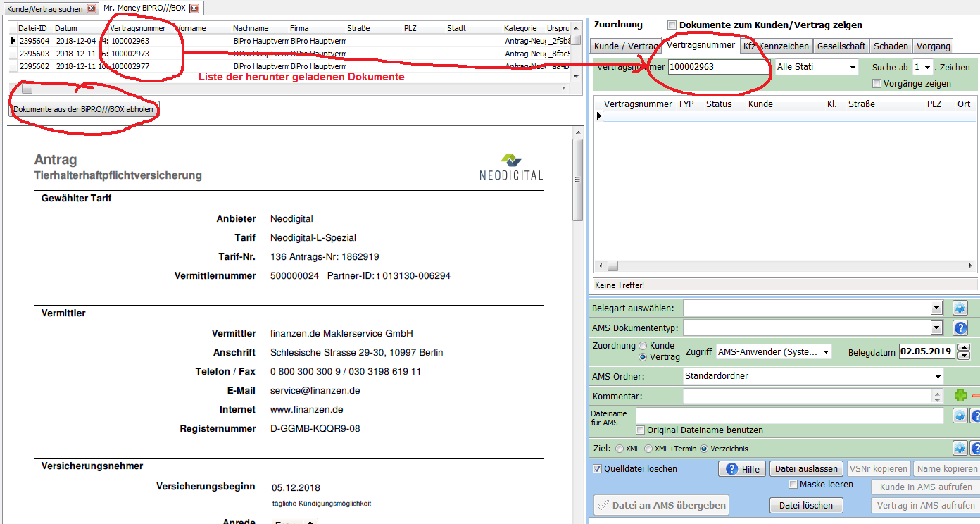The image size is (980, 524).
Task: Click the Kunde in AMS aufrufen button
Action: tap(926, 487)
